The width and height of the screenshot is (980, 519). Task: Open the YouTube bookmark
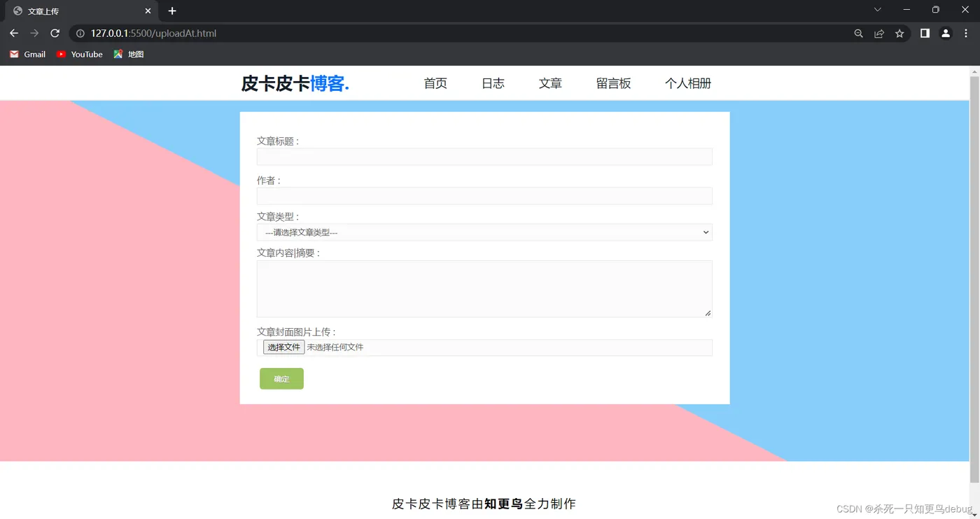80,54
